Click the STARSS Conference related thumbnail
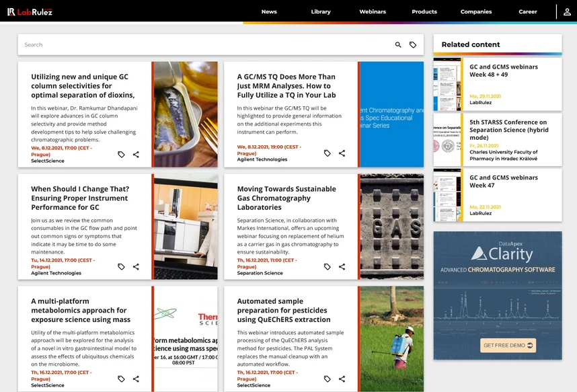Image resolution: width=577 pixels, height=392 pixels. (447, 140)
